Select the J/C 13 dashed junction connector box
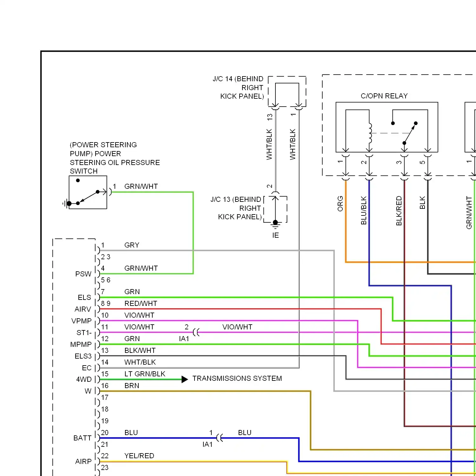This screenshot has height=476, width=476. pyautogui.click(x=275, y=209)
